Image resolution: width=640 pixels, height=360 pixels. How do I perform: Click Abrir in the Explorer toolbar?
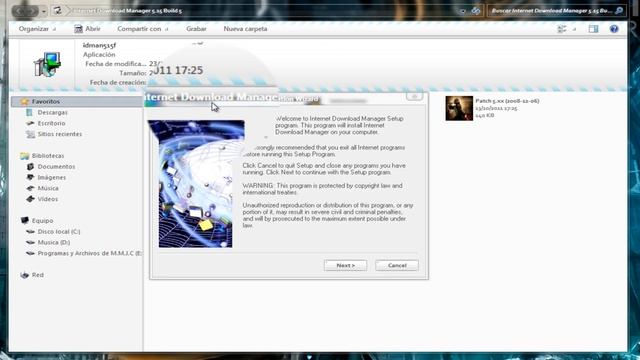(x=87, y=29)
